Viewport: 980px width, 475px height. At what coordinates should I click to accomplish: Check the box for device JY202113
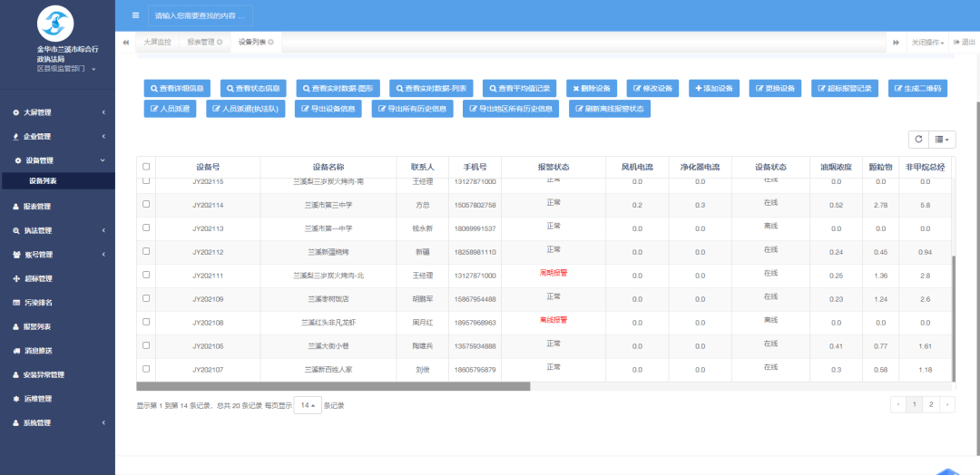click(146, 228)
